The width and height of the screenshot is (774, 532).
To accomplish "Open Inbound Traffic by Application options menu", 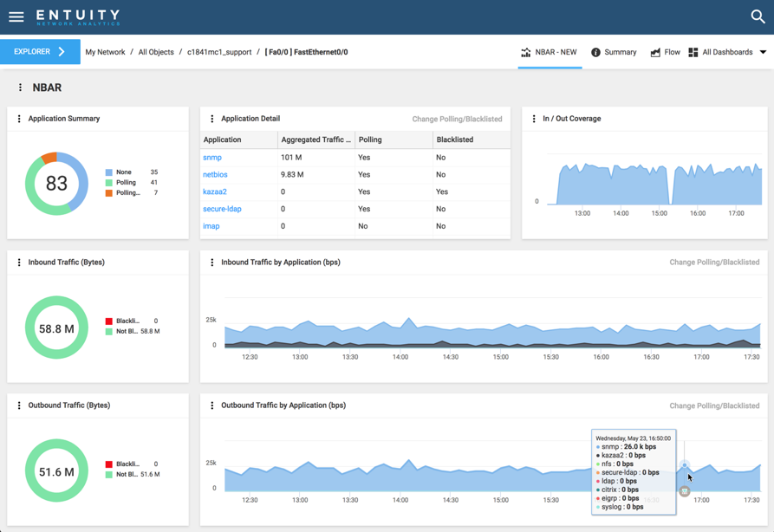I will [x=212, y=262].
